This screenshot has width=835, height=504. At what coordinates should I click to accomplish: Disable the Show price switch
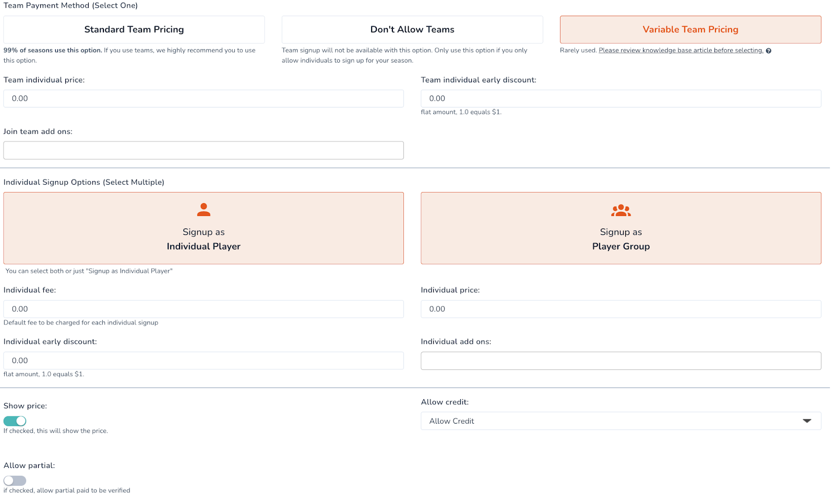point(15,421)
